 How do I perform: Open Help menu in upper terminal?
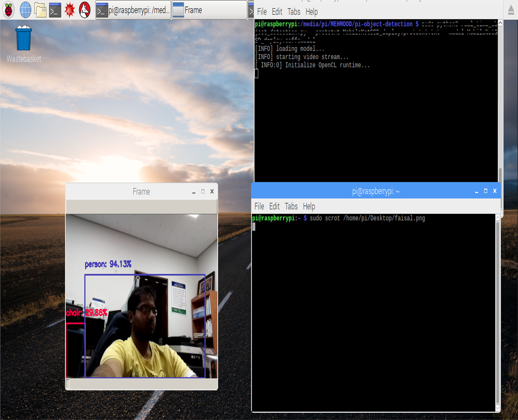[311, 12]
